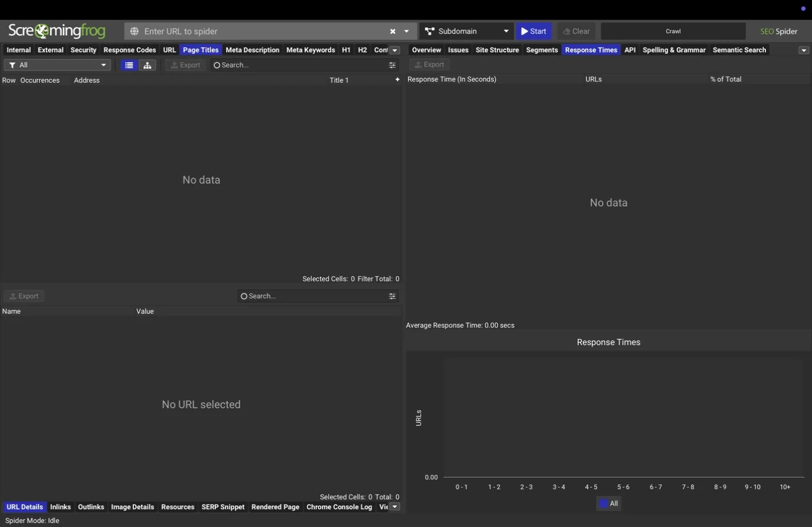This screenshot has height=527, width=812.
Task: Open the SERP Snippet bottom tab
Action: [x=223, y=507]
